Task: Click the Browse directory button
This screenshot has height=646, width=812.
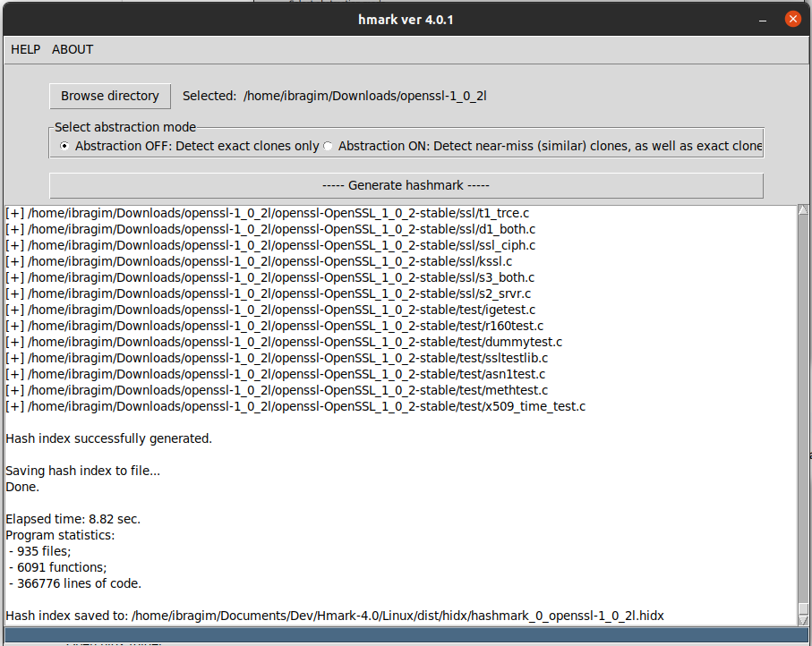Action: click(109, 96)
